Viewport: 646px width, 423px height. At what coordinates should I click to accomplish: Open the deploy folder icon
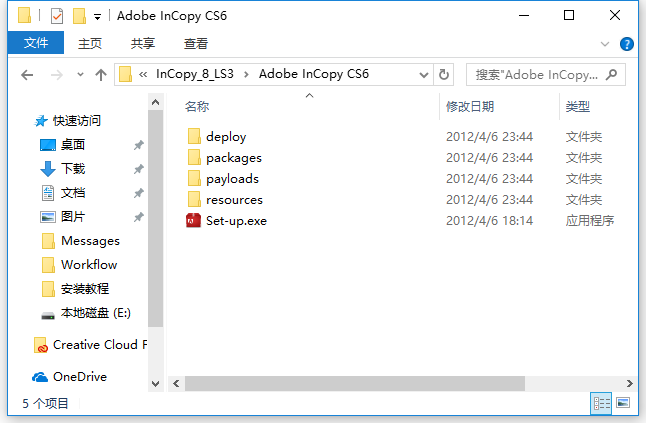[194, 136]
